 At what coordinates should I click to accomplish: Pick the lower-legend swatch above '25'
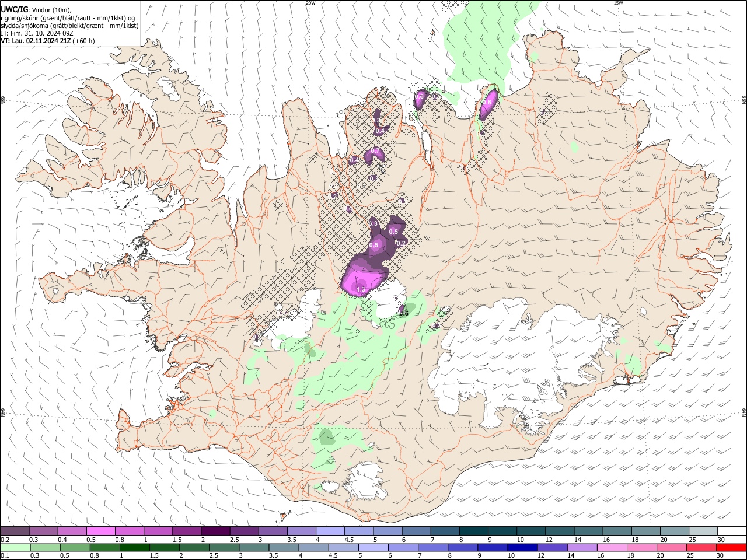702,547
